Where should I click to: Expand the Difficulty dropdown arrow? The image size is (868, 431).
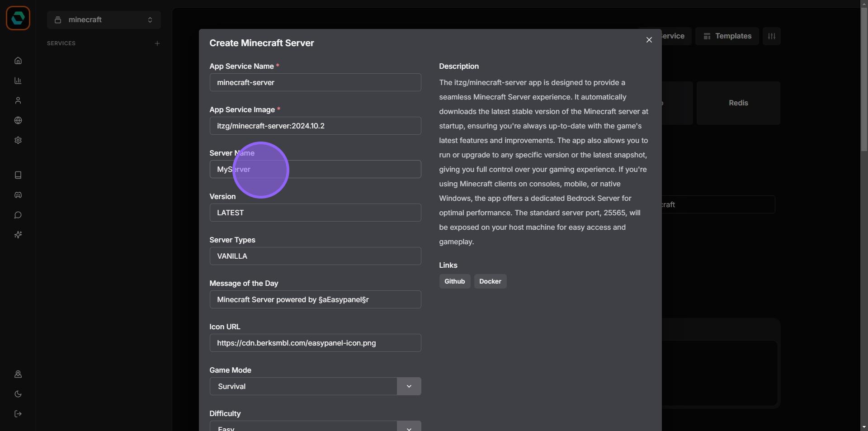tap(409, 426)
